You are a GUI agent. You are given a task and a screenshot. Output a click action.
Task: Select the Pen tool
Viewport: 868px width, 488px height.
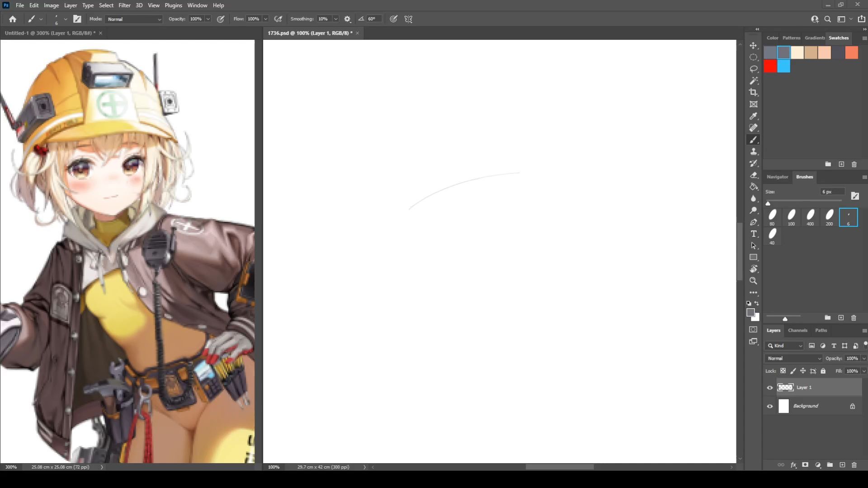753,222
